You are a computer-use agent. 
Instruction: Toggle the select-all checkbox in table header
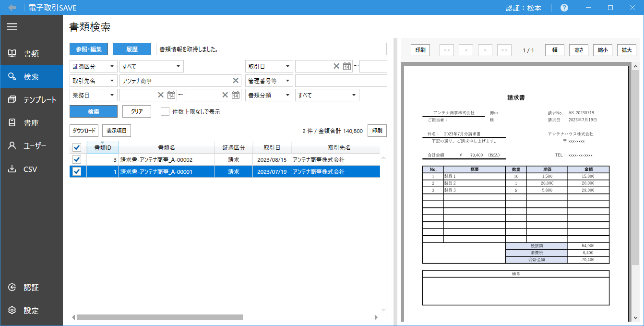tap(77, 147)
